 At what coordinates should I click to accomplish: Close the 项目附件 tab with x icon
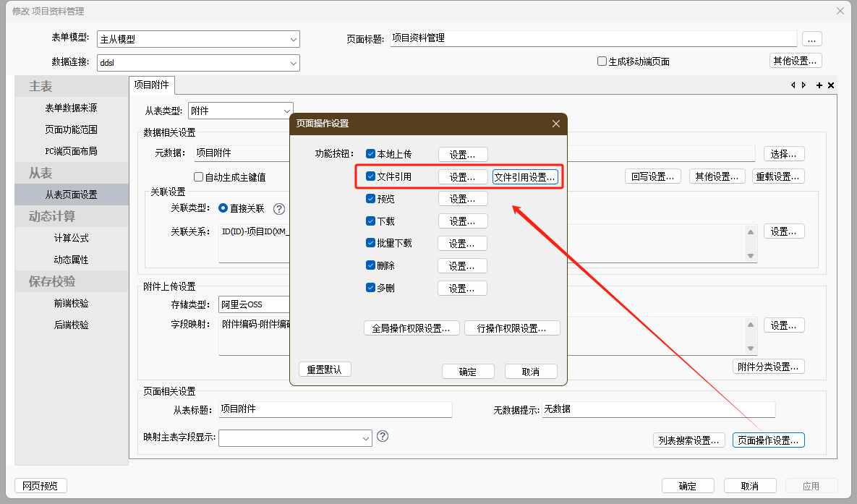(831, 85)
